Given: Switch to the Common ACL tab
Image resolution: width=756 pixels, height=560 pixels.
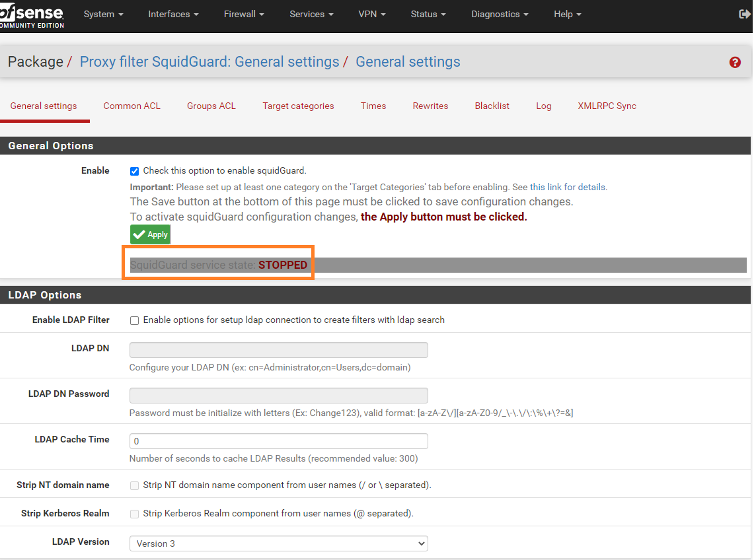Looking at the screenshot, I should pyautogui.click(x=132, y=106).
